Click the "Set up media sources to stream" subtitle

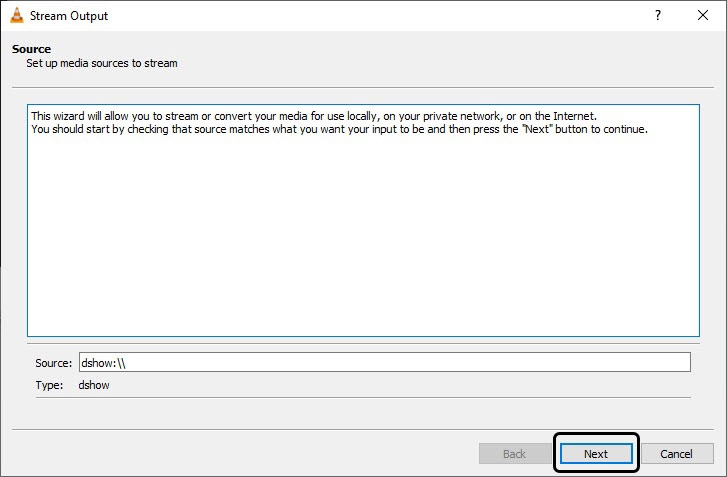[x=101, y=64]
